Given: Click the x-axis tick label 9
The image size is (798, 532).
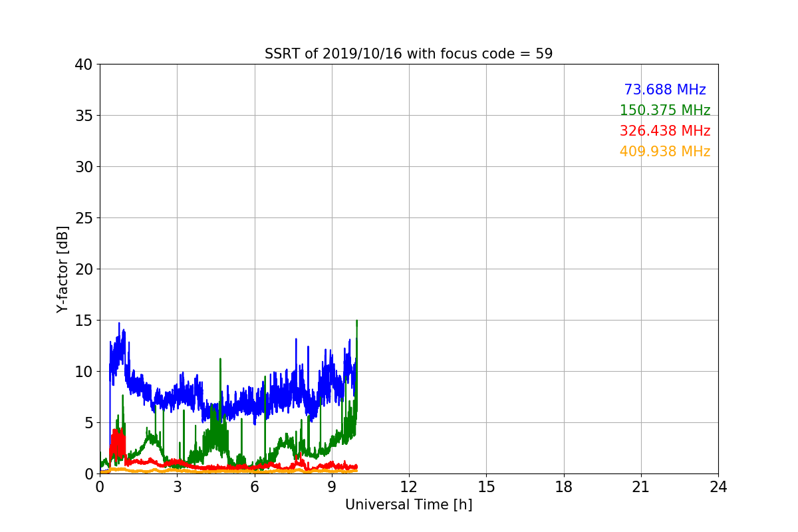Looking at the screenshot, I should [332, 487].
